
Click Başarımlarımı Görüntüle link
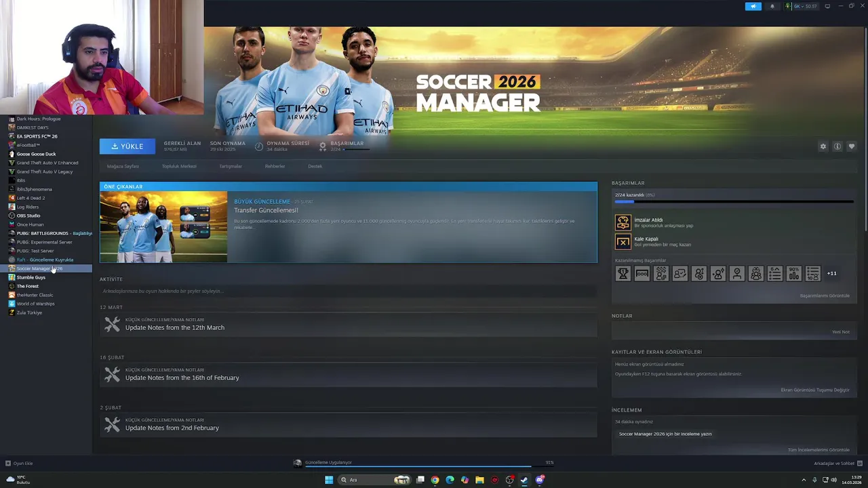[825, 296]
